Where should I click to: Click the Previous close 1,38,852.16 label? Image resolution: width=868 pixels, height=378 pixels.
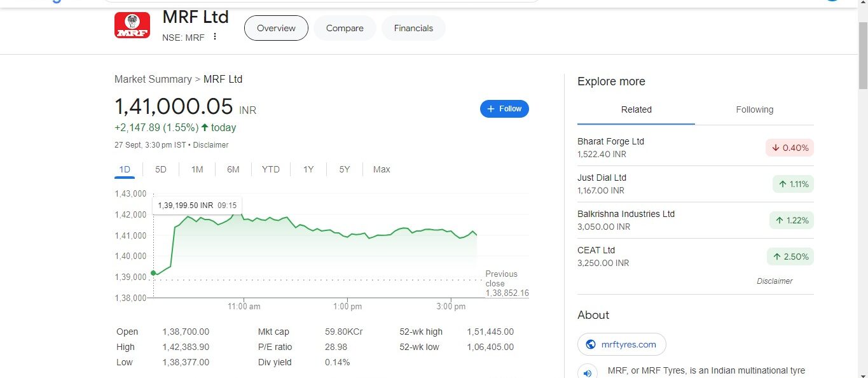pos(507,283)
